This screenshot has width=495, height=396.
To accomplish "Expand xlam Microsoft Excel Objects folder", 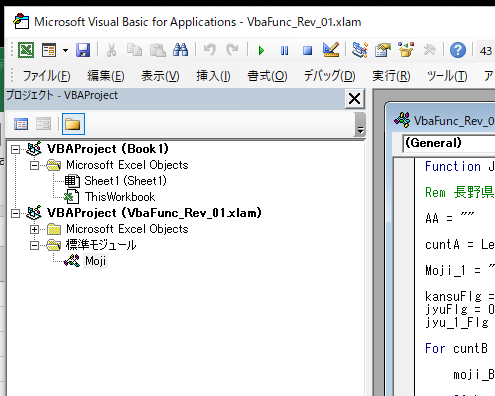I will (x=34, y=229).
